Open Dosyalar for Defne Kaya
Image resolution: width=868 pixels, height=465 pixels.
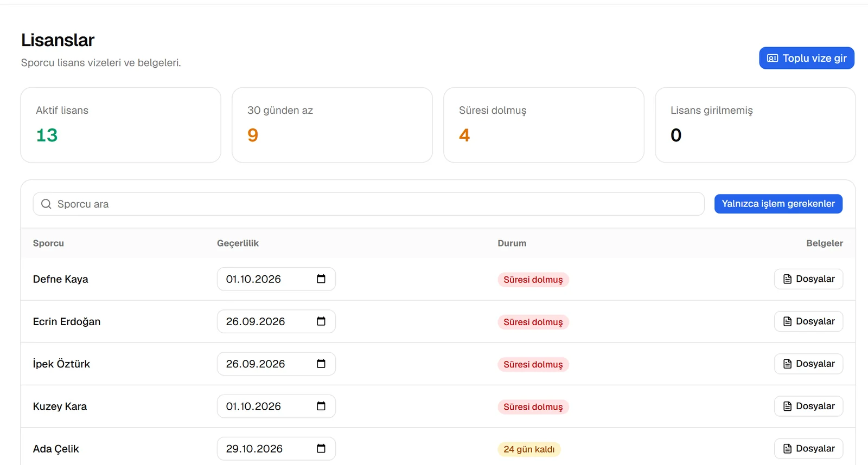coord(808,279)
